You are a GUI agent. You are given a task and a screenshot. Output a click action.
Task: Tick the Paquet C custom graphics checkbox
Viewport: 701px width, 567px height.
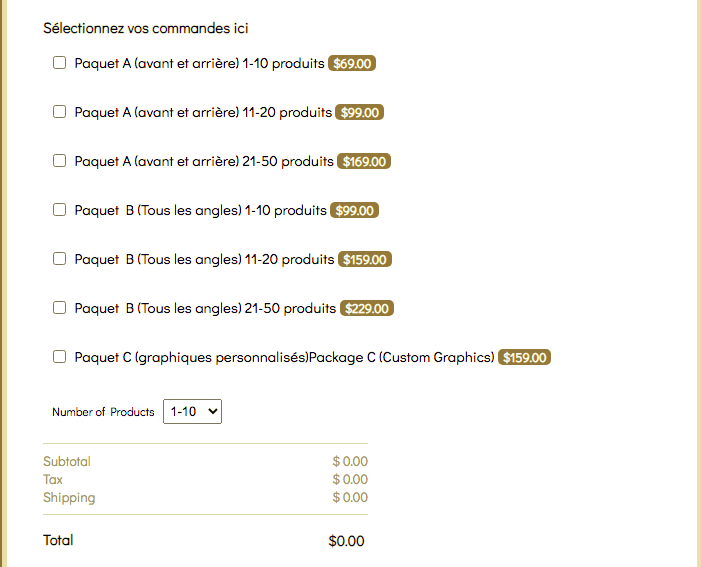pos(59,357)
